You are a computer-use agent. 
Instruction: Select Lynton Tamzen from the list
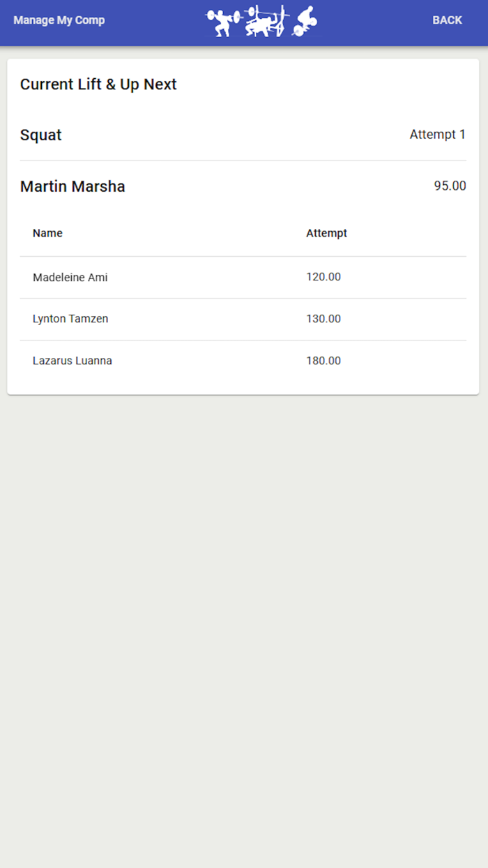tap(70, 318)
